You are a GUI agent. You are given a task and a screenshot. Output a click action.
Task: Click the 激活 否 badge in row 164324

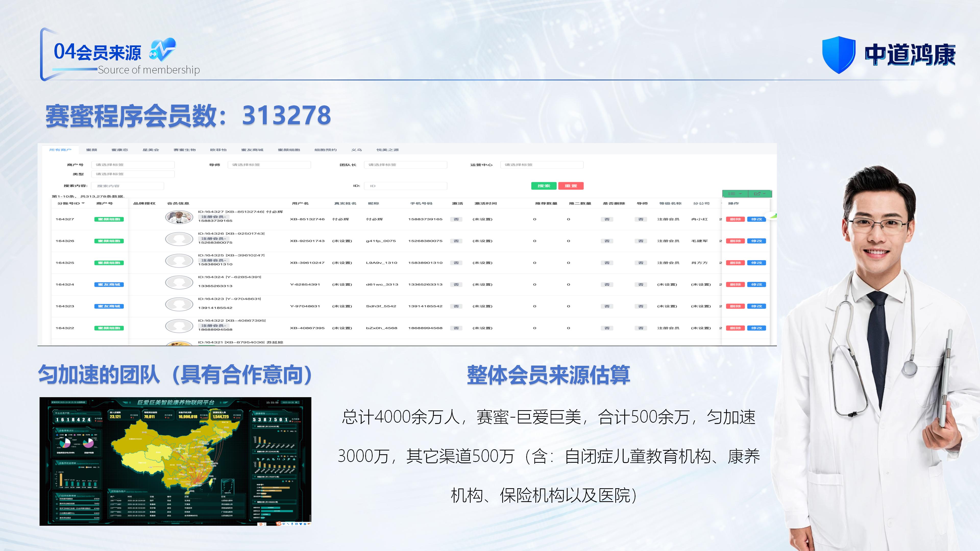(457, 284)
